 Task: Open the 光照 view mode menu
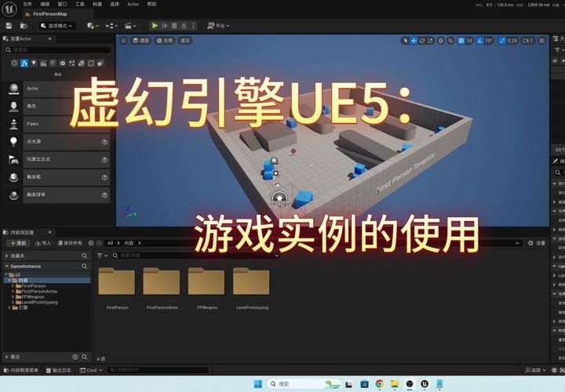click(165, 41)
